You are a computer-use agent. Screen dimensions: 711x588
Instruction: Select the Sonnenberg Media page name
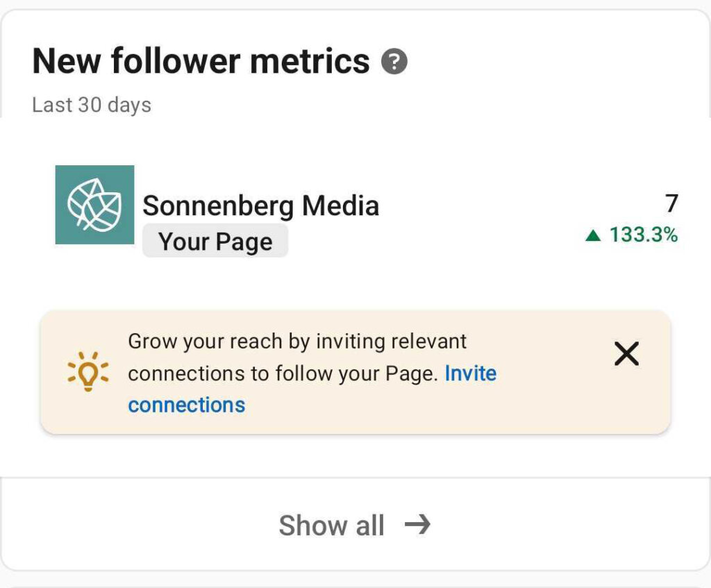coord(262,205)
